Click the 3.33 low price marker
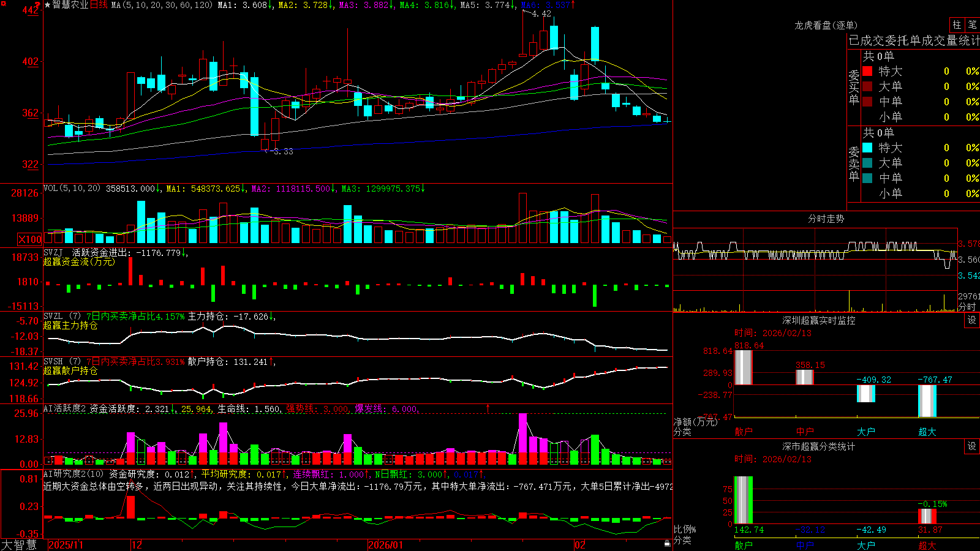 point(283,151)
